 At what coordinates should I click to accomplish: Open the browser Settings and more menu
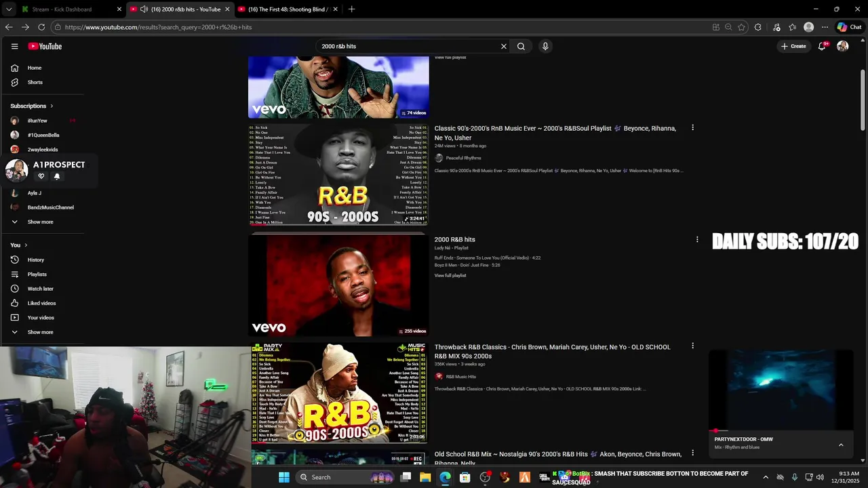click(825, 27)
